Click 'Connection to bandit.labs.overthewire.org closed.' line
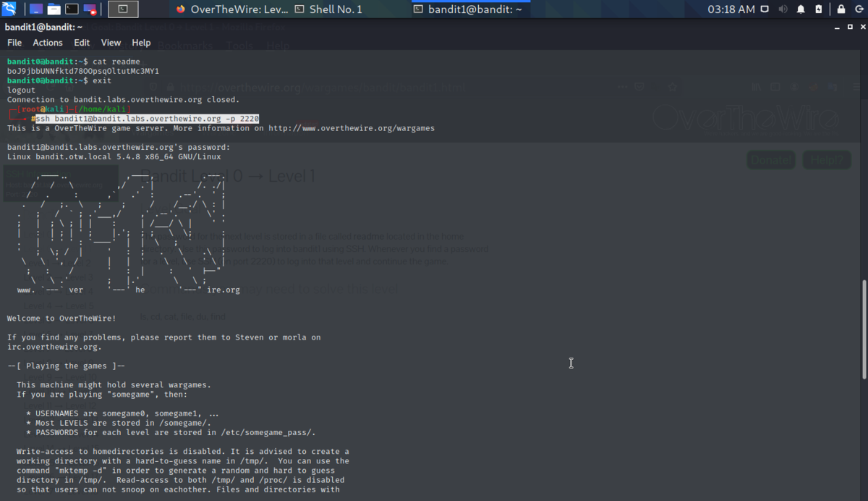The width and height of the screenshot is (868, 501). (123, 100)
